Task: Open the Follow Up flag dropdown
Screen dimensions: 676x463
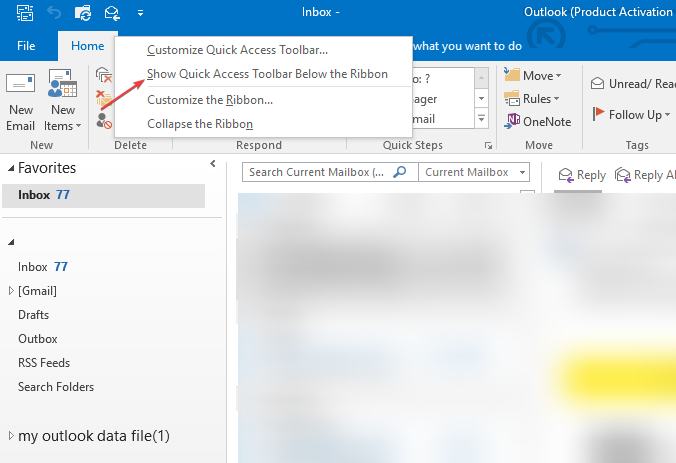Action: click(x=631, y=115)
